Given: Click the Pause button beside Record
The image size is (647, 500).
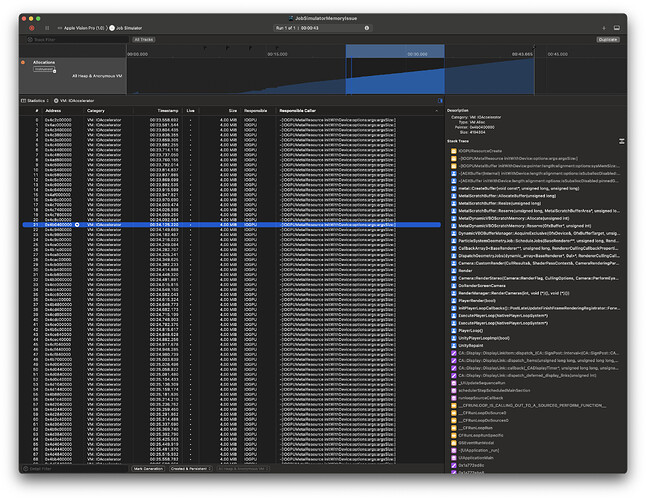Looking at the screenshot, I should 47,28.
